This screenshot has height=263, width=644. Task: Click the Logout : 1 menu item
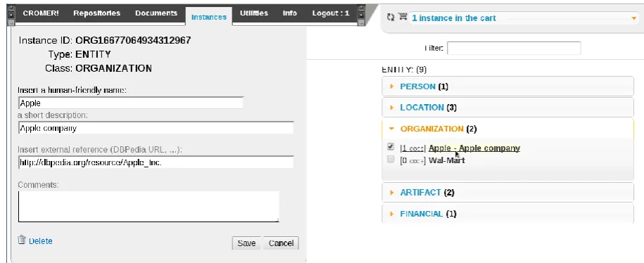(x=331, y=13)
